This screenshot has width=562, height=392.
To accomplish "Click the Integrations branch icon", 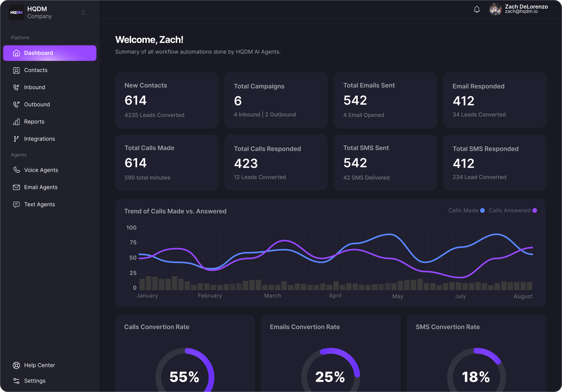I will pos(16,139).
